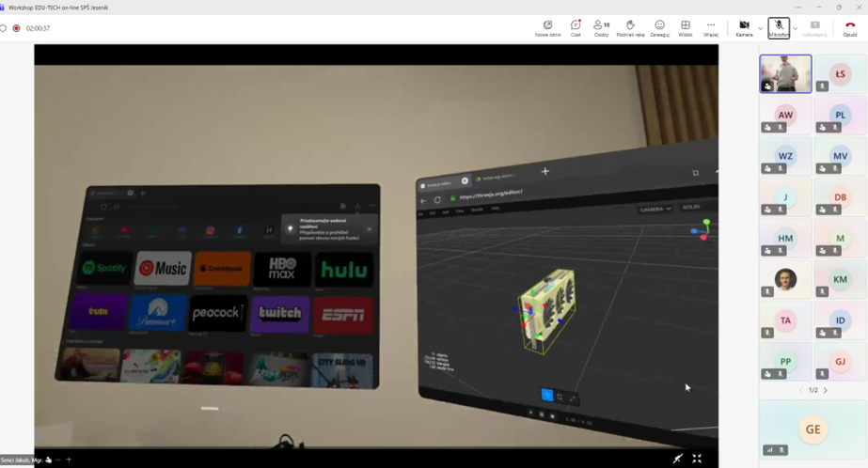Open the Widok view options
This screenshot has height=468, width=868.
coord(686,28)
